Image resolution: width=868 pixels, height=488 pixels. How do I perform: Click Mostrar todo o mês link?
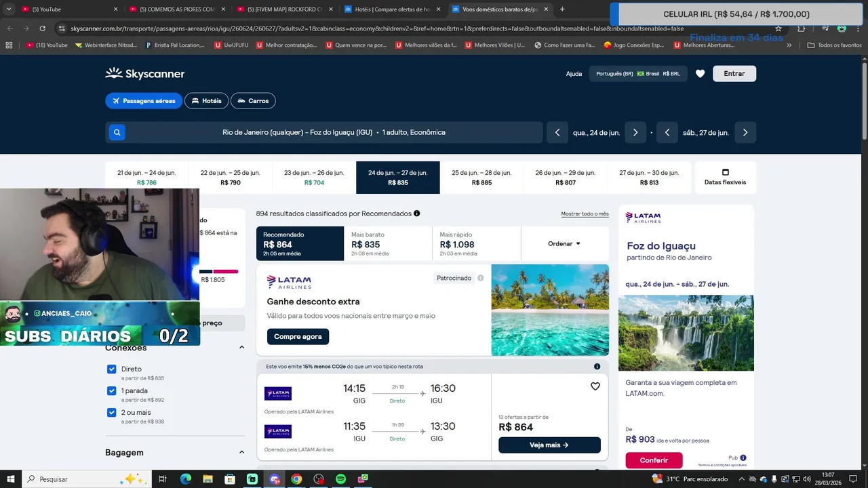[x=585, y=214]
